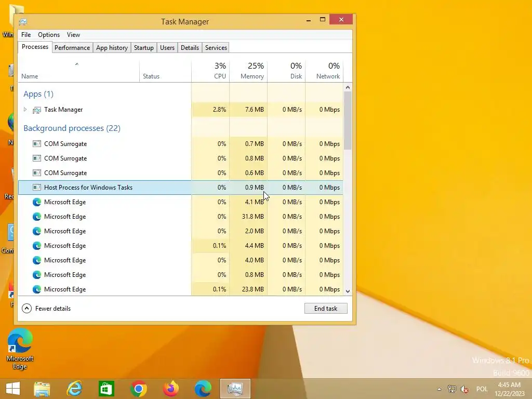Switch to the Details tab
Viewport: 532px width, 399px height.
pyautogui.click(x=190, y=48)
